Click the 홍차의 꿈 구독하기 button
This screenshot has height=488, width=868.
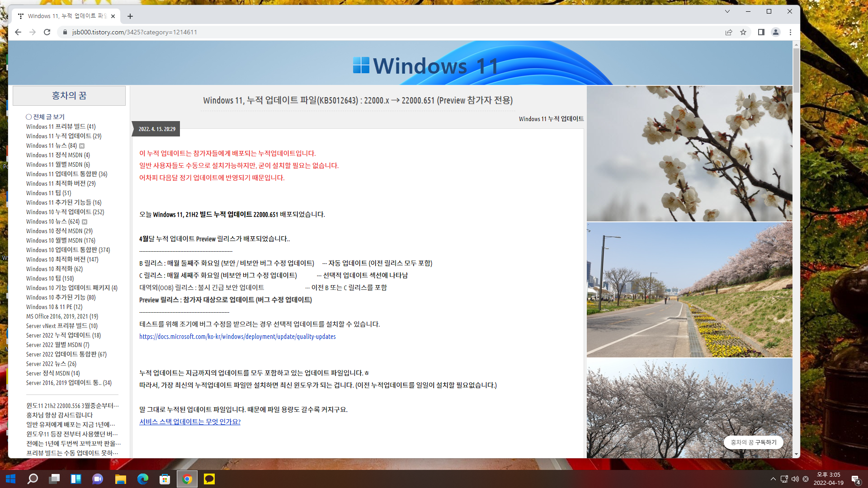pos(754,442)
